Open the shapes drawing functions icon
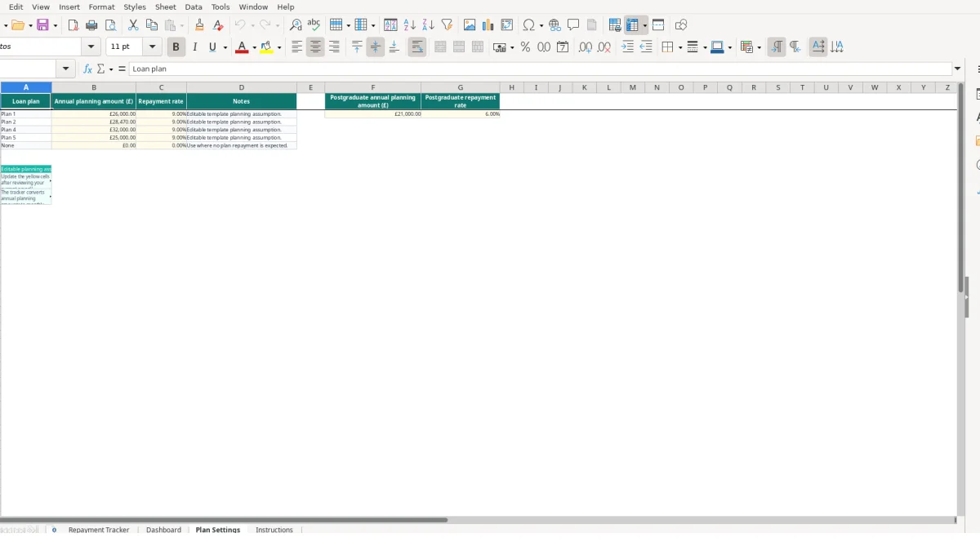 click(681, 25)
